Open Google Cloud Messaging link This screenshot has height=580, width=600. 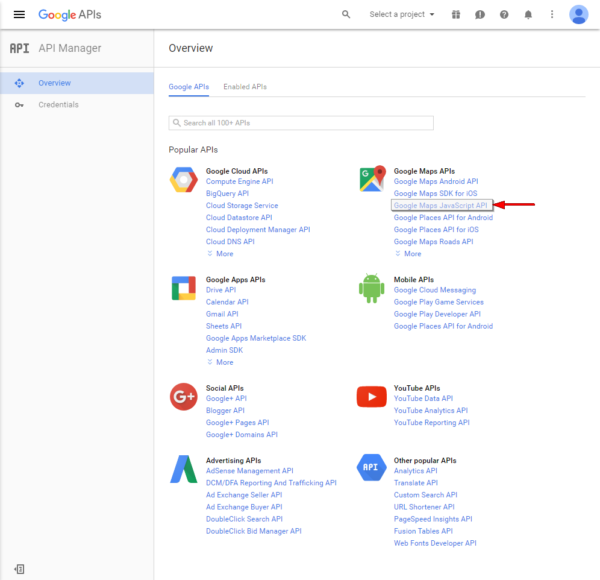(435, 290)
